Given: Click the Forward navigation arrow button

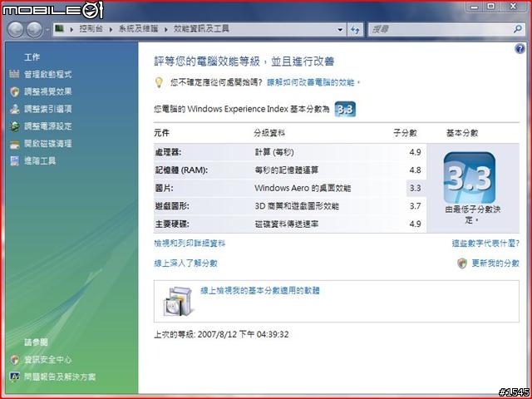Looking at the screenshot, I should pyautogui.click(x=34, y=30).
